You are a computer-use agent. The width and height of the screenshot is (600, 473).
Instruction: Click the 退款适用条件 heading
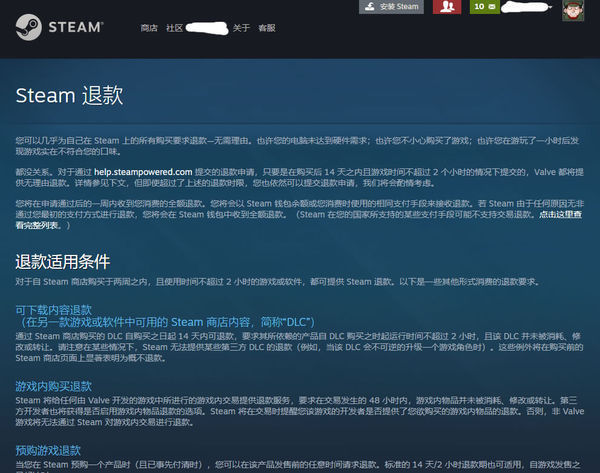point(63,262)
